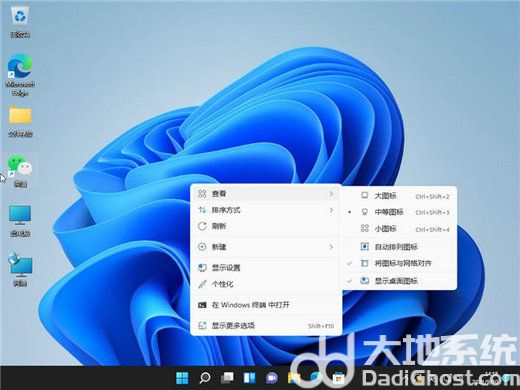The image size is (520, 390).
Task: Expand the 排序方式 (Sort by) submenu
Action: coord(266,210)
